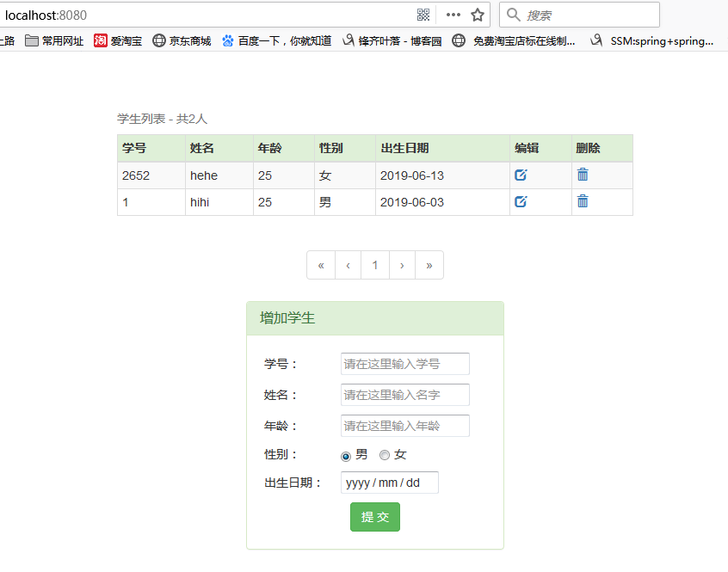Select the 女 gender radio button
728x572 pixels.
click(385, 455)
